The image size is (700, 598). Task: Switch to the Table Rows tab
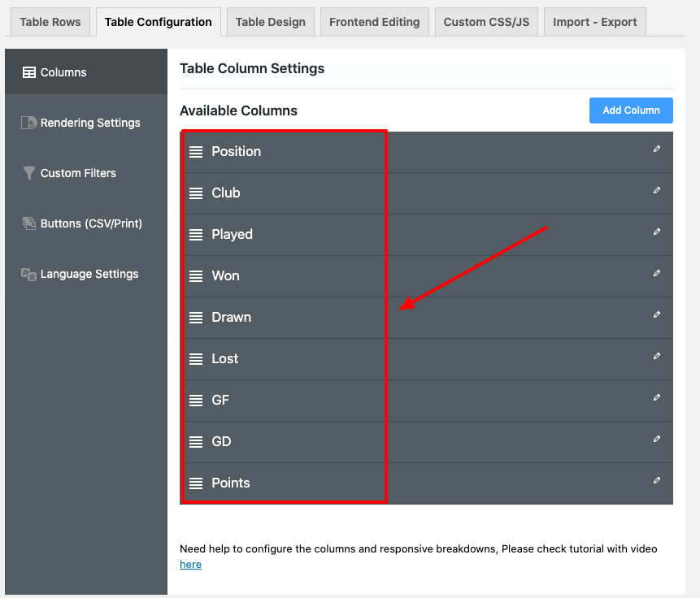[50, 22]
